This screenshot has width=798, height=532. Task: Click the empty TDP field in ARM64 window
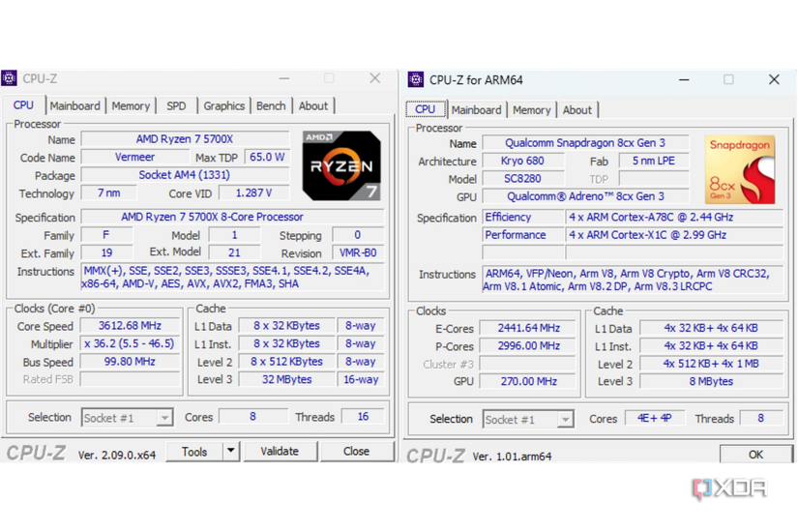click(654, 179)
